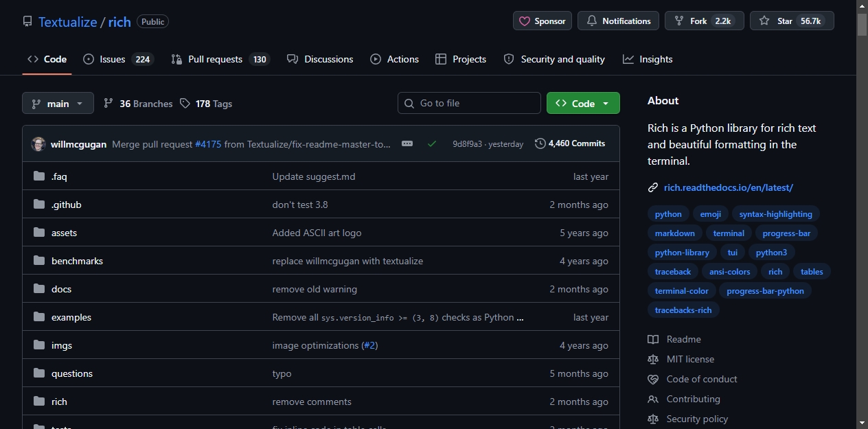
Task: Select the tables topic tag
Action: click(812, 272)
